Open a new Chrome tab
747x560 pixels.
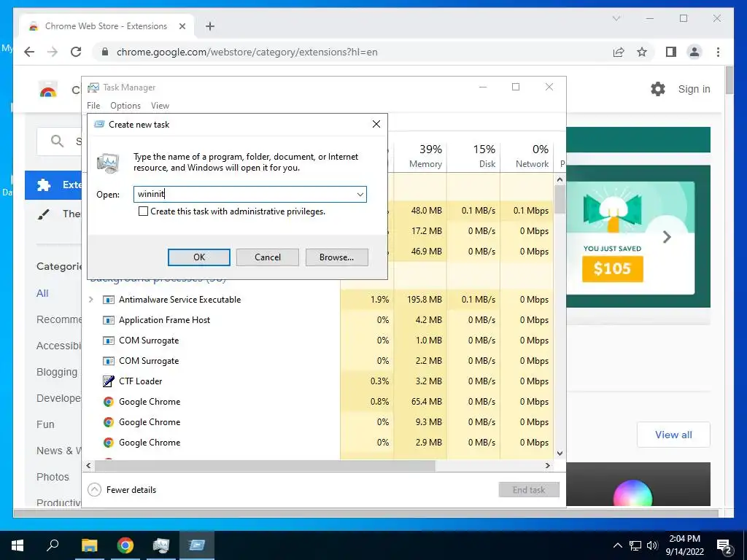pyautogui.click(x=210, y=26)
